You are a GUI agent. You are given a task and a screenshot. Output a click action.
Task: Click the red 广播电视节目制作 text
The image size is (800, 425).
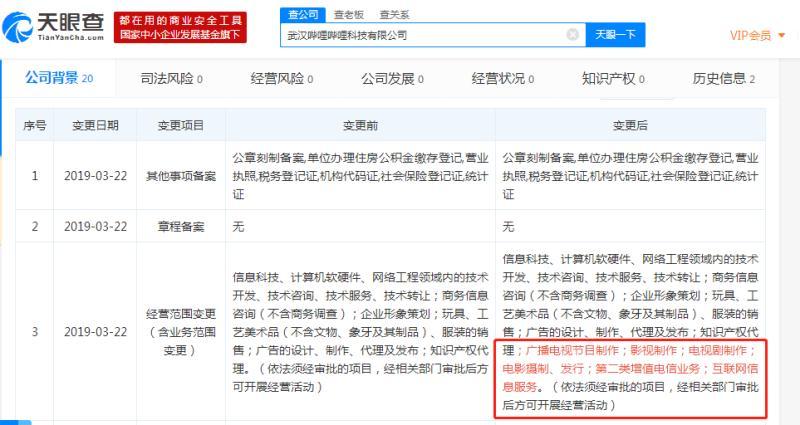pyautogui.click(x=572, y=351)
